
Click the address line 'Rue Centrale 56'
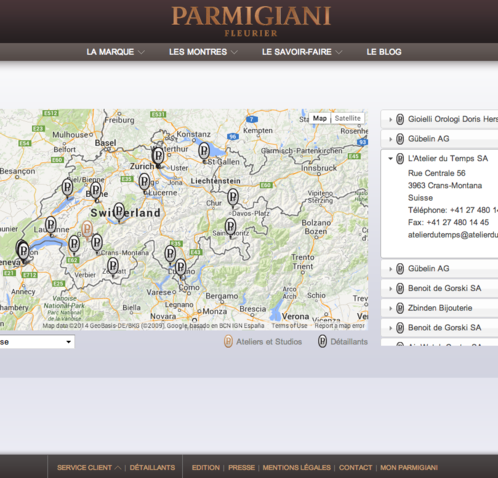pos(437,173)
